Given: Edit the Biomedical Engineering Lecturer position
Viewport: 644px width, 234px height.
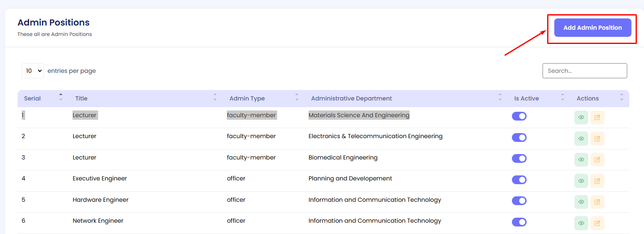Looking at the screenshot, I should (597, 159).
